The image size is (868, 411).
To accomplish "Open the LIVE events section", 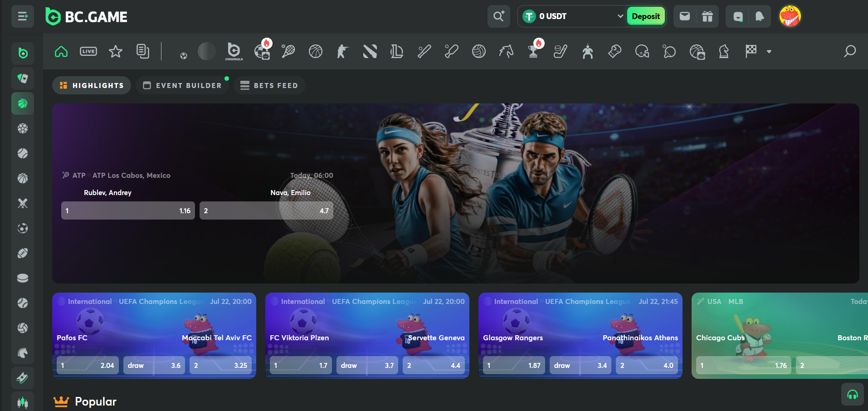I will click(x=88, y=51).
